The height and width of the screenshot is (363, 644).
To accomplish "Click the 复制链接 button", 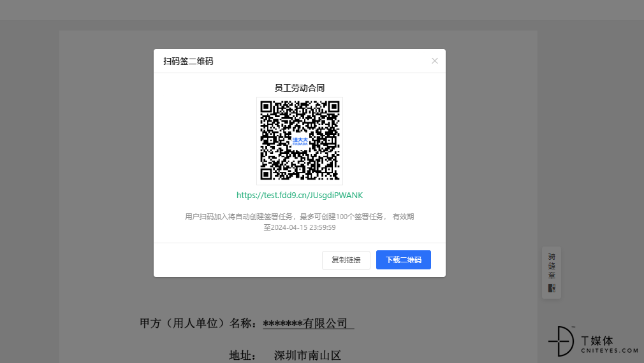I will [346, 260].
